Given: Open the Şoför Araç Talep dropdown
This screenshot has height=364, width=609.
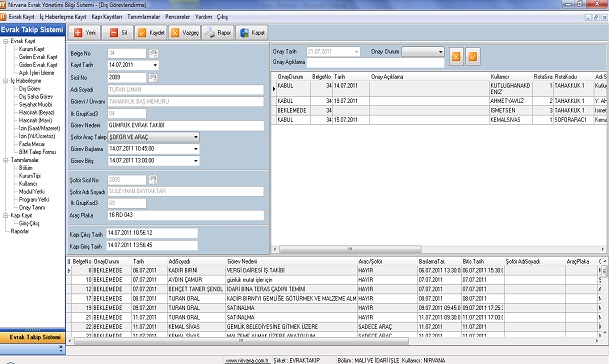Looking at the screenshot, I should pyautogui.click(x=195, y=137).
